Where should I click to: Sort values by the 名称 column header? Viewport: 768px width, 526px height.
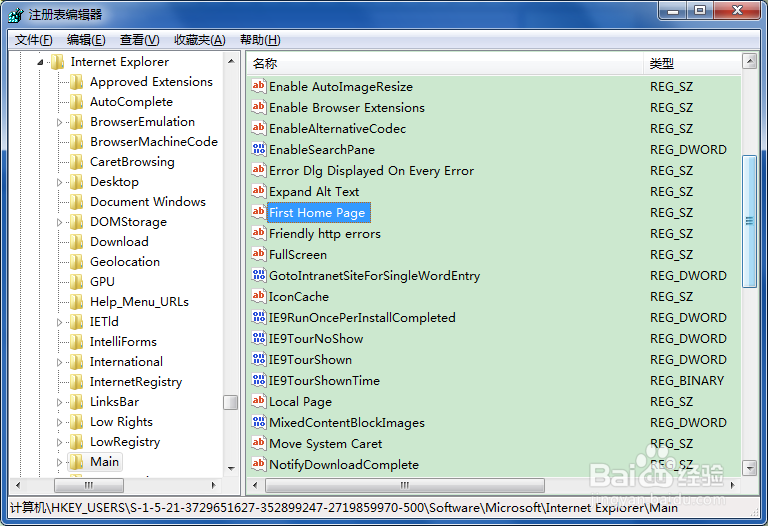pos(445,63)
